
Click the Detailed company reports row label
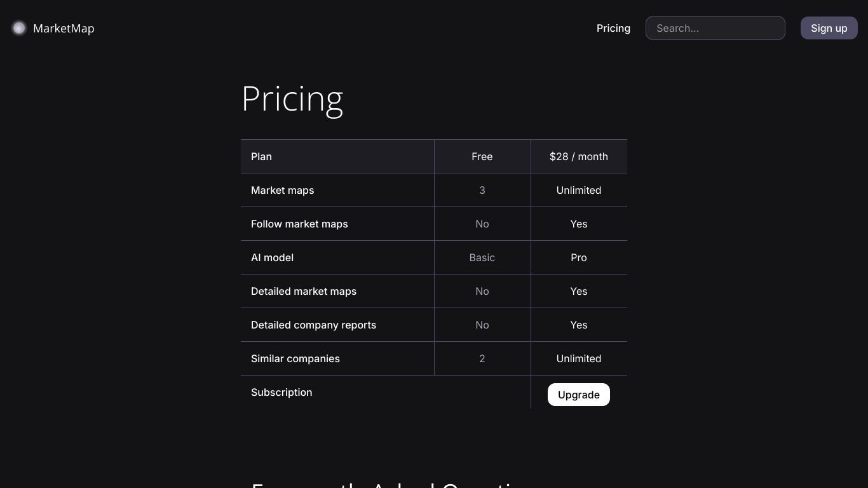[x=313, y=325]
